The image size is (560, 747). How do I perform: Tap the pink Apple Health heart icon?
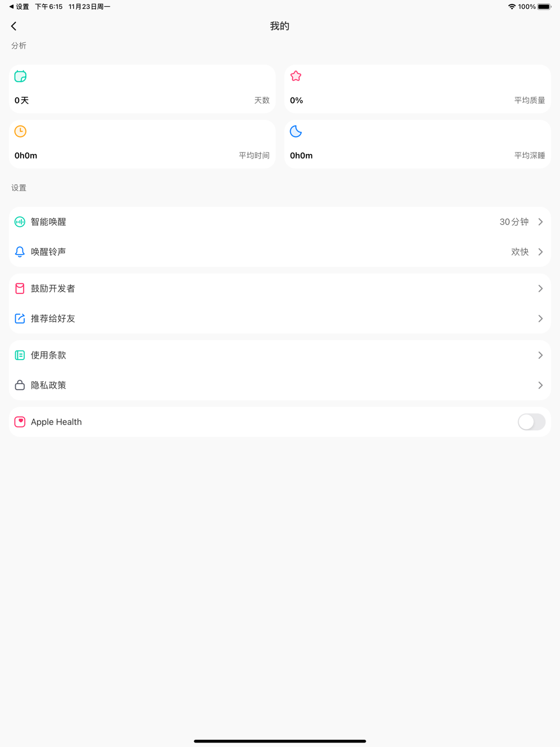click(x=20, y=422)
